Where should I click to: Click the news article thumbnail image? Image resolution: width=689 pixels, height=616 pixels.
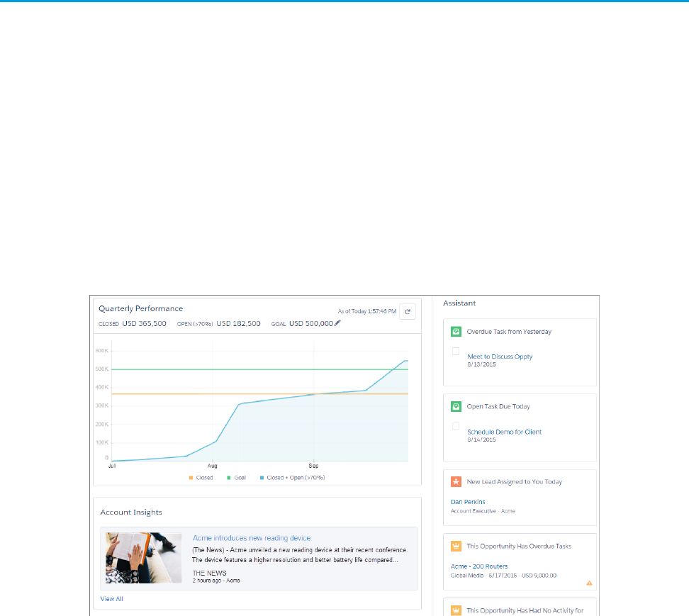click(x=143, y=558)
